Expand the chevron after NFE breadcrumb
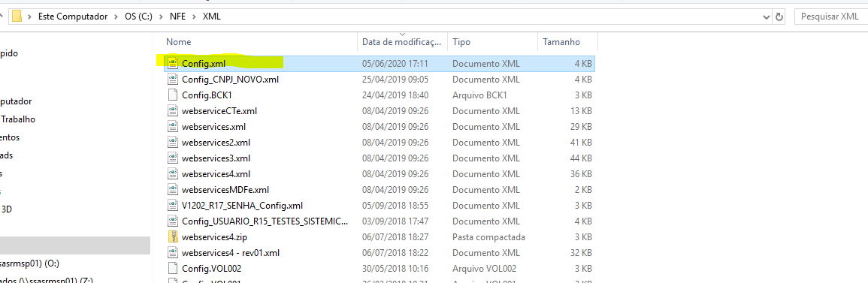 195,17
